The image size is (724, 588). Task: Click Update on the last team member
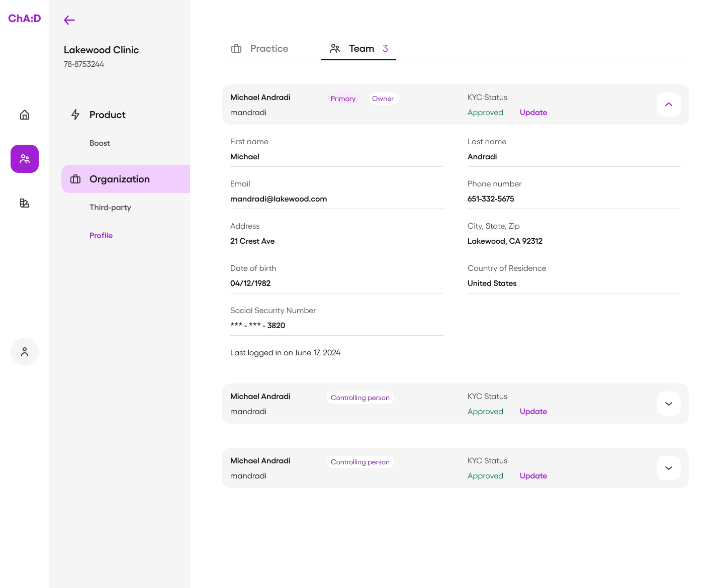pos(533,476)
